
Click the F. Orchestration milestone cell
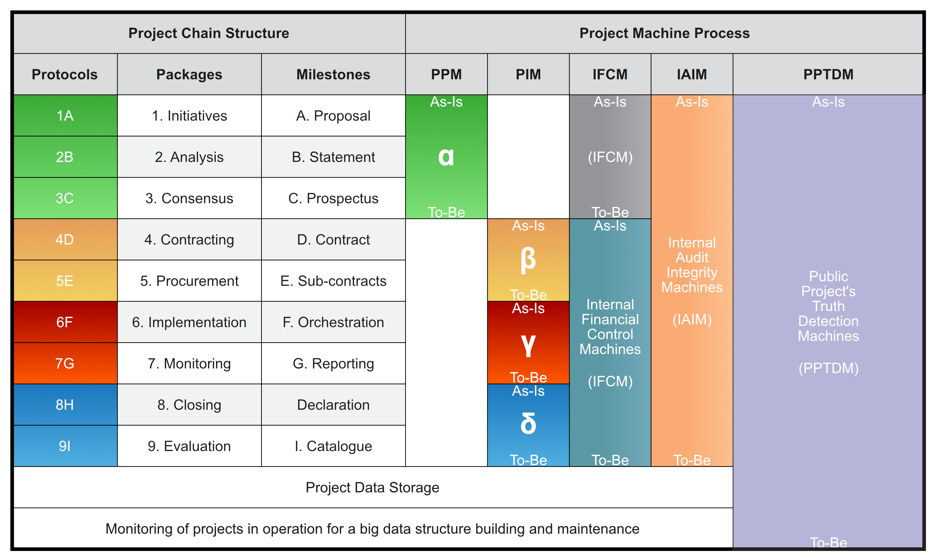[333, 322]
